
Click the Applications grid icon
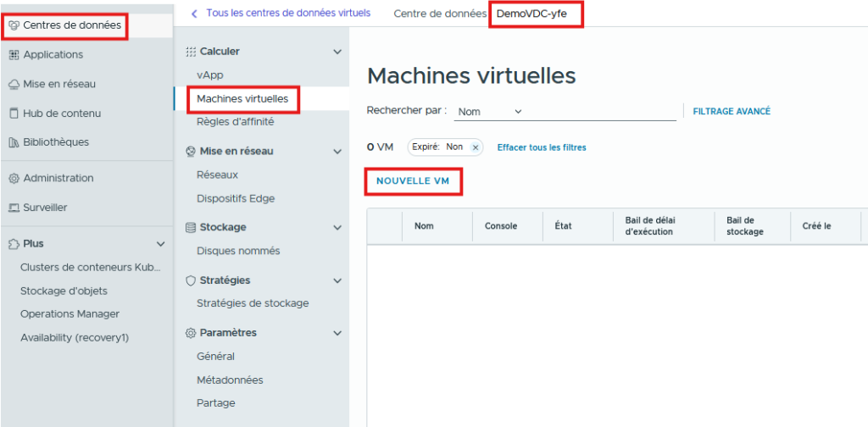(x=14, y=55)
